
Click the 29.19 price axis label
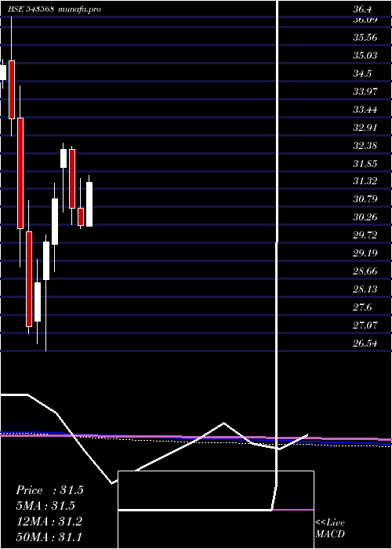pos(365,253)
